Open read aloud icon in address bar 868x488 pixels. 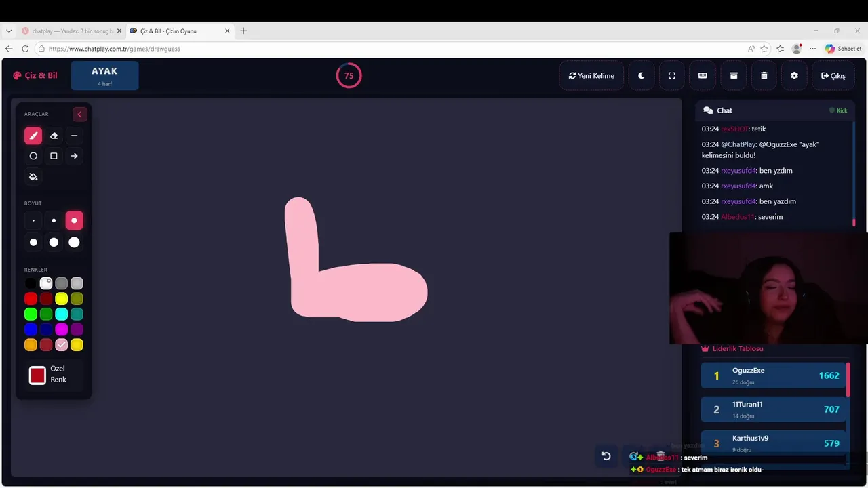pyautogui.click(x=751, y=49)
